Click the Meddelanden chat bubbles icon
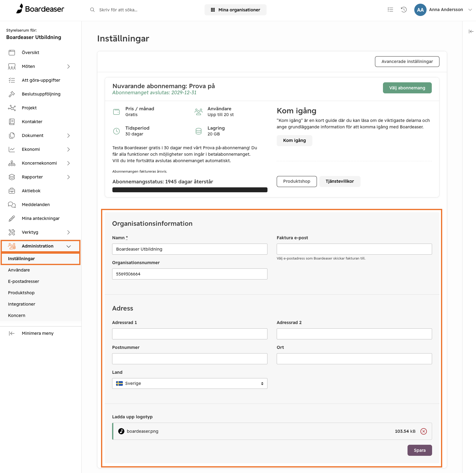This screenshot has height=473, width=476. click(12, 205)
